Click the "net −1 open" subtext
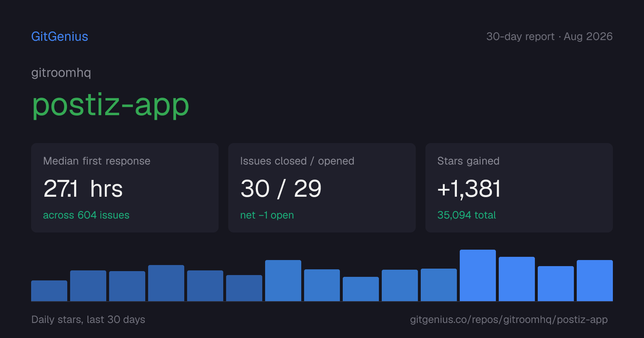Screen dimensions: 644x338 267,215
